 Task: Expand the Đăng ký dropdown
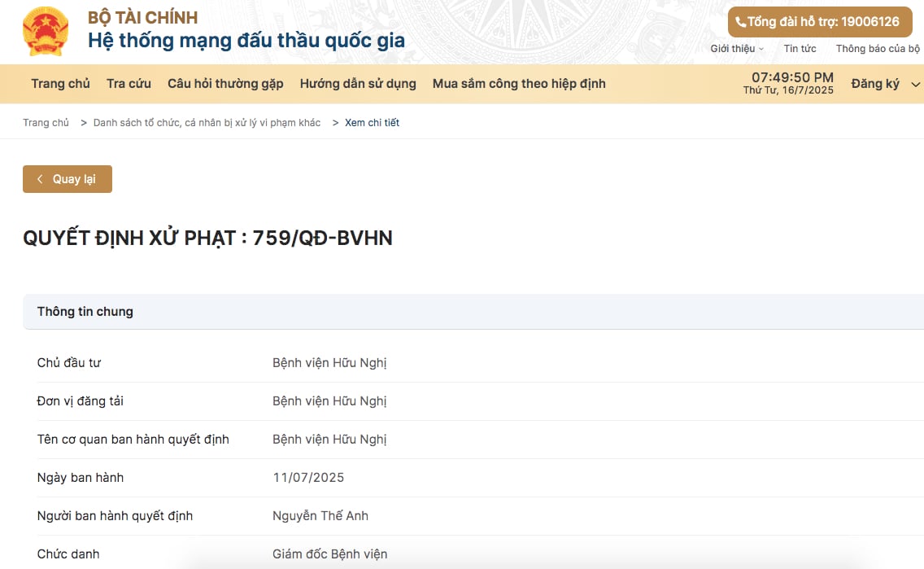coord(876,84)
